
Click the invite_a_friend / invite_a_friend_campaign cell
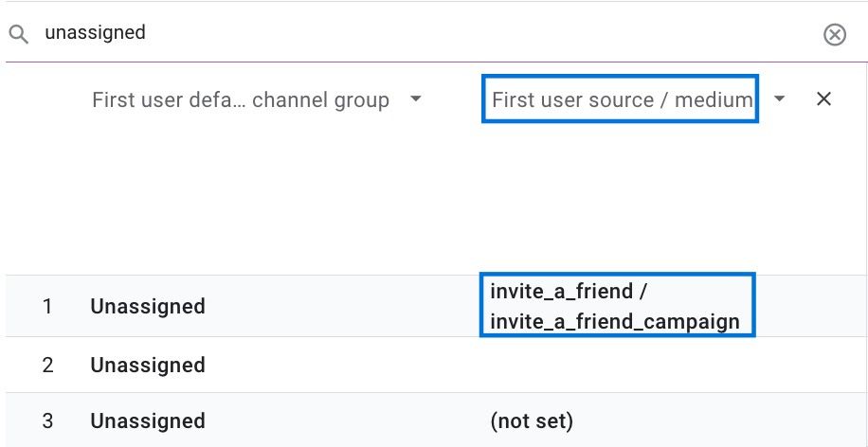click(615, 306)
